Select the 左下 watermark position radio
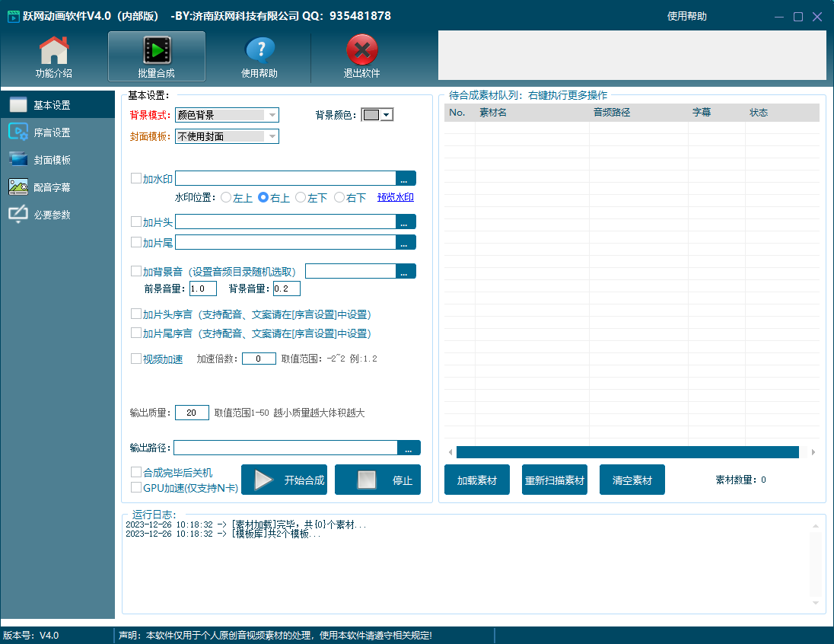This screenshot has width=834, height=644. [x=301, y=197]
